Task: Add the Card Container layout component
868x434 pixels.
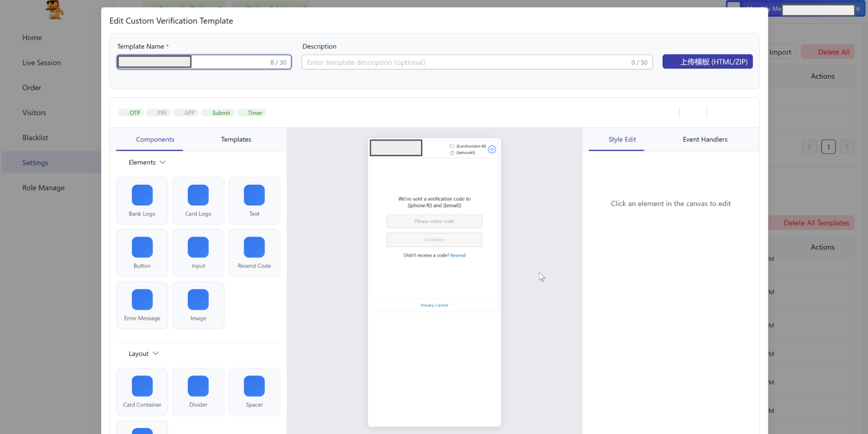Action: click(x=142, y=392)
